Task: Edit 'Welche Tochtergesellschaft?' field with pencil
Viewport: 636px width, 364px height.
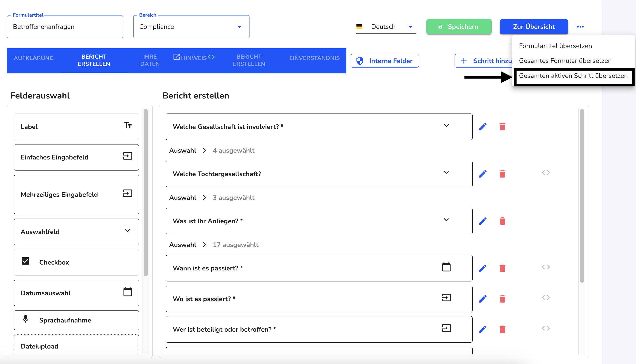Action: point(483,174)
